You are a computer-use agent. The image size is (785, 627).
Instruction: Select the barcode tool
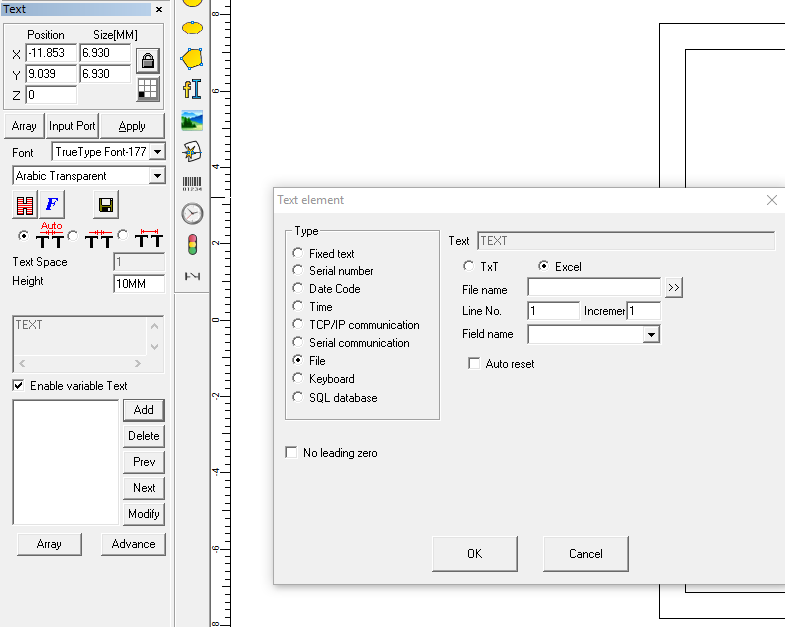(x=192, y=182)
